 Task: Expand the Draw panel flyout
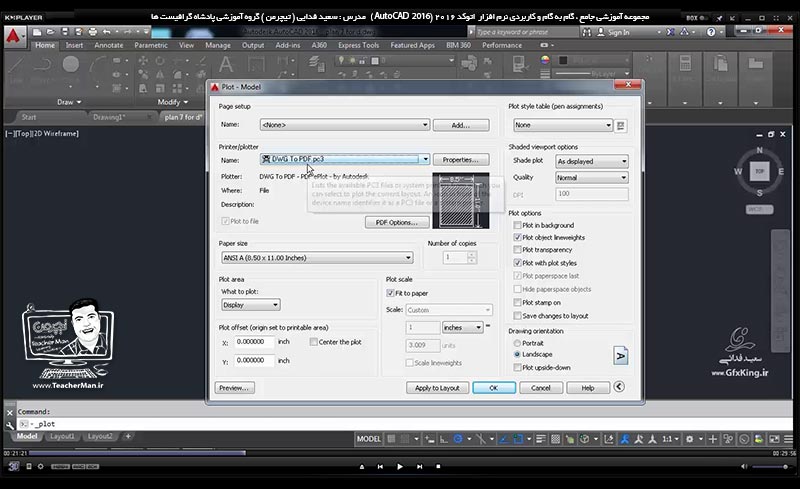coord(69,102)
